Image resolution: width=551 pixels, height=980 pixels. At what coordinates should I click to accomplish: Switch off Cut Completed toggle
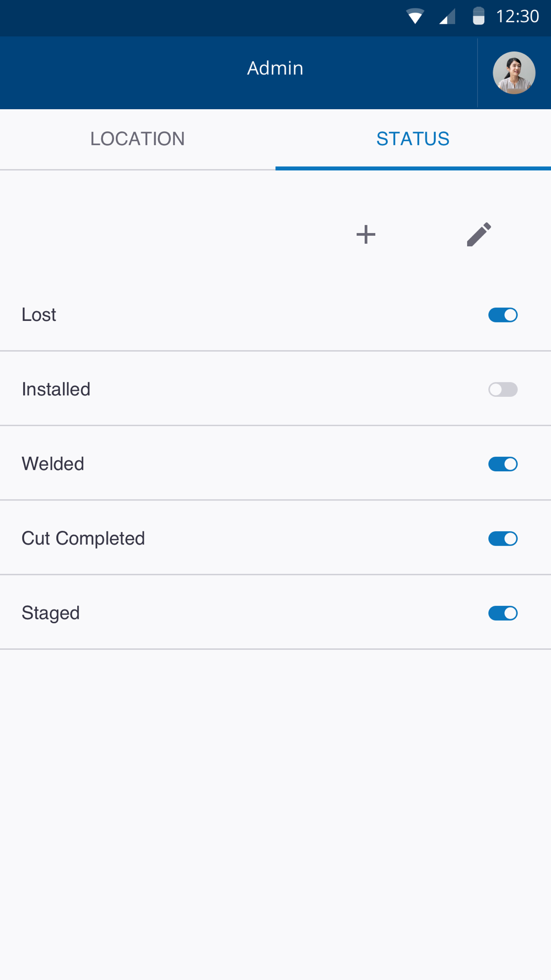(503, 539)
